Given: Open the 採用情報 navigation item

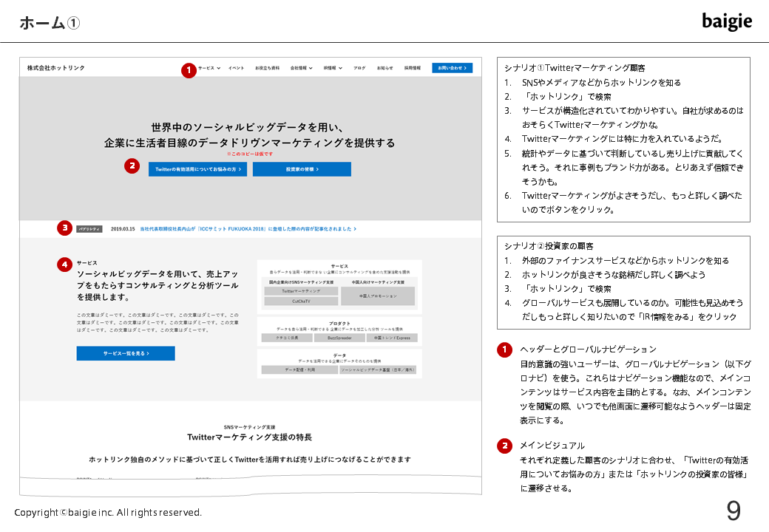Looking at the screenshot, I should pyautogui.click(x=413, y=68).
